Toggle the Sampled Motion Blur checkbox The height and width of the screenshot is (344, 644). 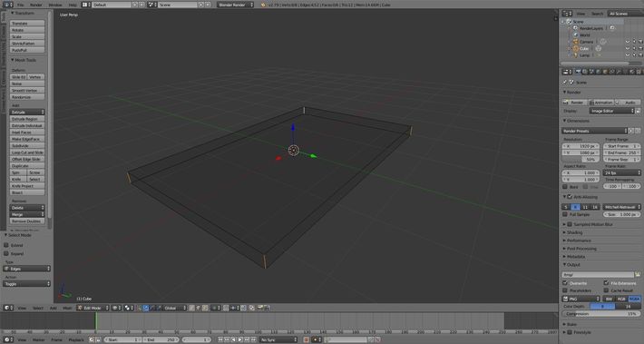pyautogui.click(x=570, y=224)
